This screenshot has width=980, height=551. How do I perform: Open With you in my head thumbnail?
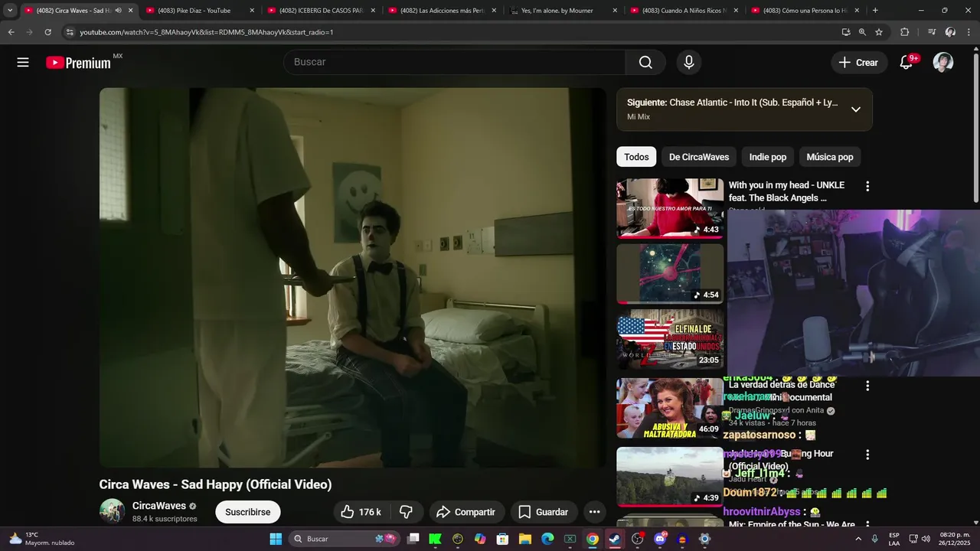[670, 208]
